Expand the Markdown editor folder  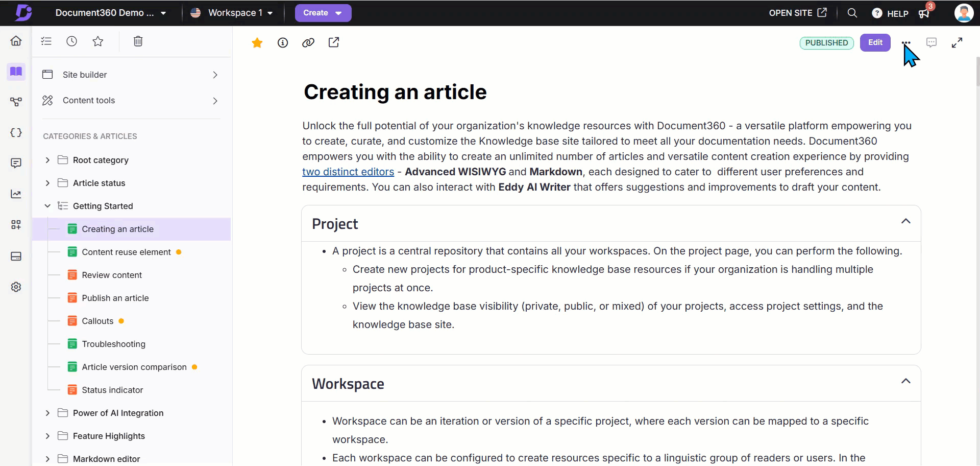coord(47,459)
